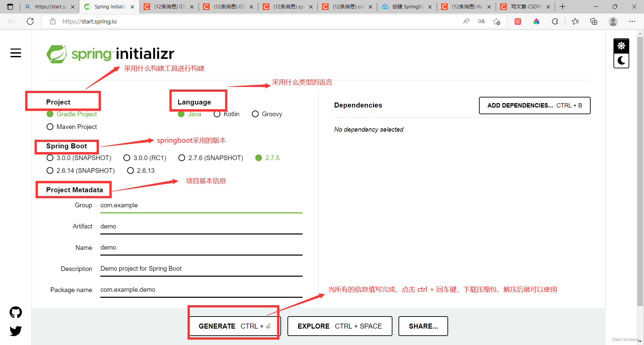644x345 pixels.
Task: Click the translate page icon in the address bar
Action: click(x=481, y=21)
